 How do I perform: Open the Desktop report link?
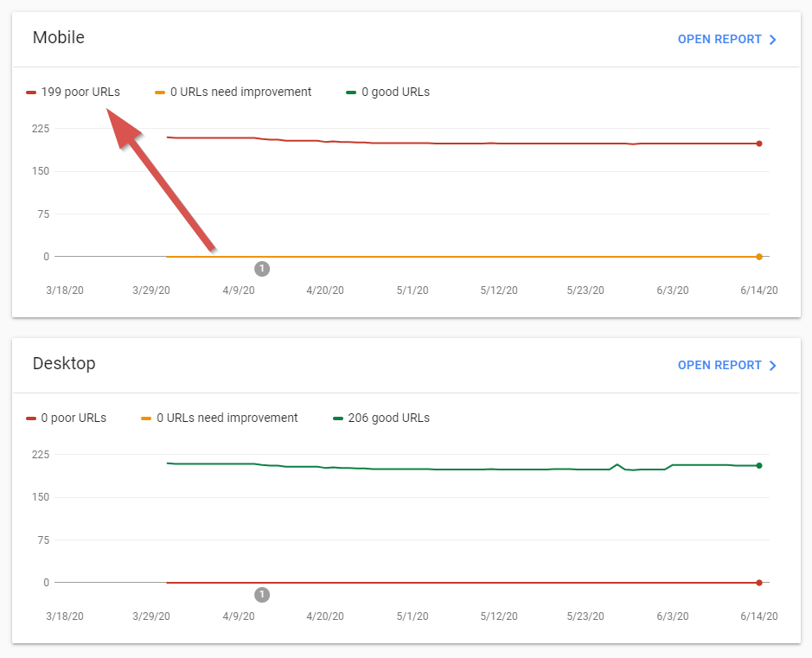tap(719, 365)
